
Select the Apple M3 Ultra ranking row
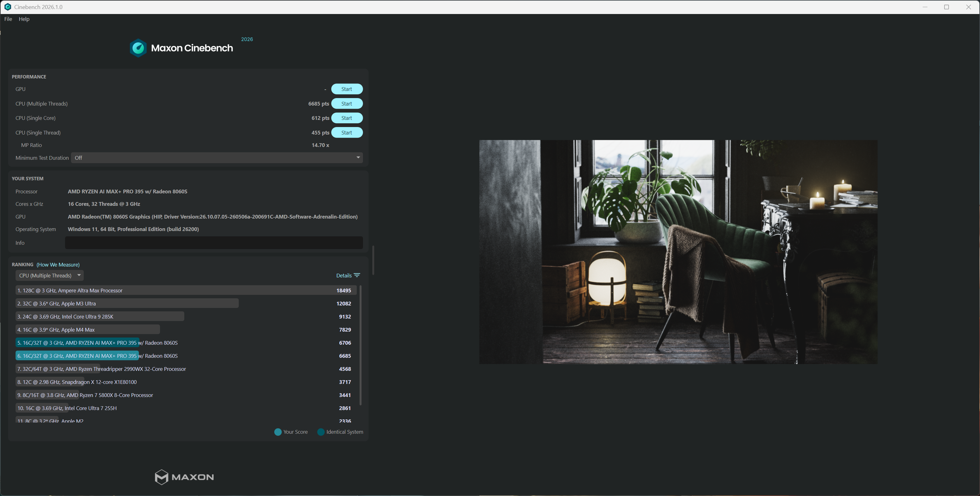186,304
